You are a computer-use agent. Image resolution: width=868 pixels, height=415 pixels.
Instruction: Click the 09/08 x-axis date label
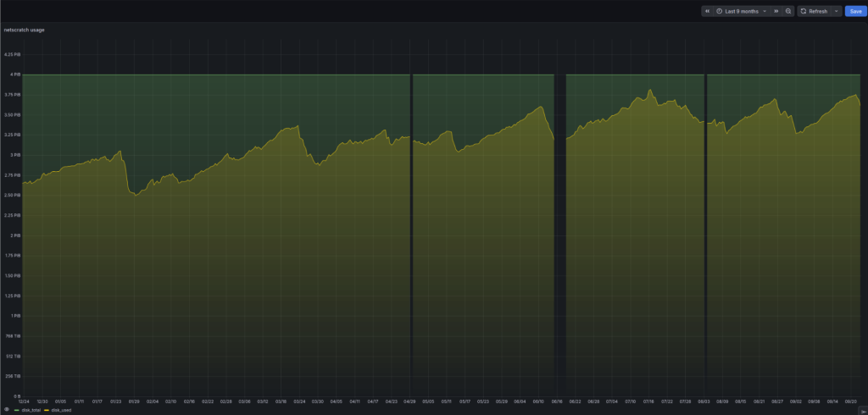815,401
